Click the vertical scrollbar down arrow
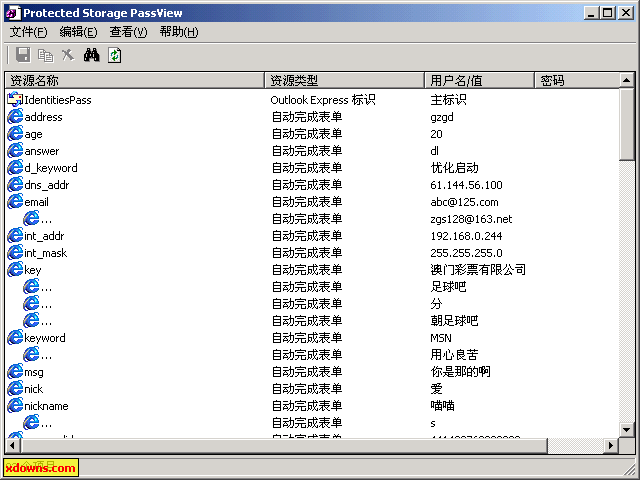640x480 pixels. click(627, 429)
